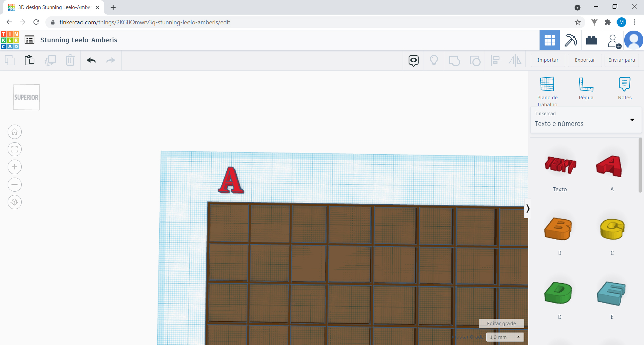Select the red letter A on the workplane

pos(231,180)
